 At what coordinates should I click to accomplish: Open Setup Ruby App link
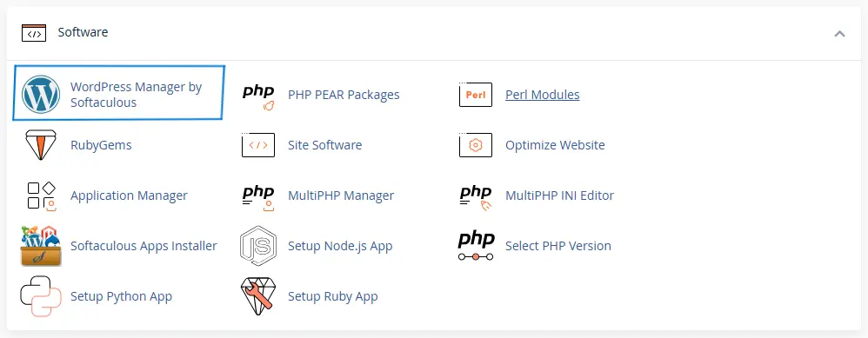[x=333, y=296]
